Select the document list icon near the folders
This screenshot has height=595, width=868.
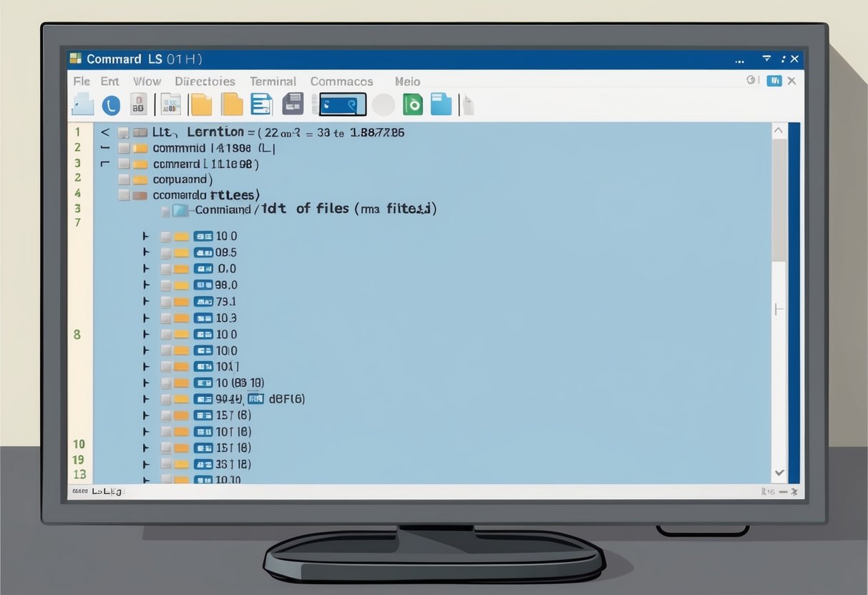[x=261, y=104]
